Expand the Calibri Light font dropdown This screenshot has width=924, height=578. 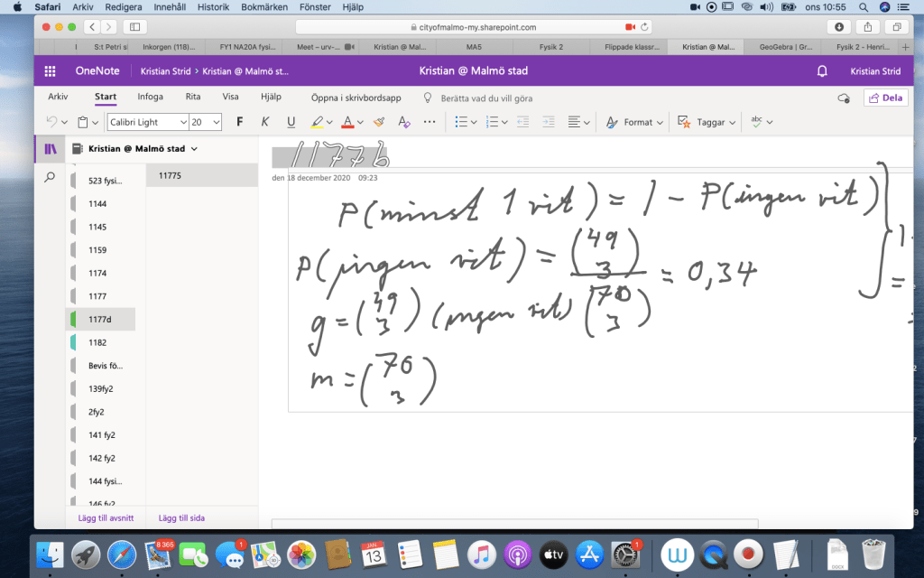point(183,122)
